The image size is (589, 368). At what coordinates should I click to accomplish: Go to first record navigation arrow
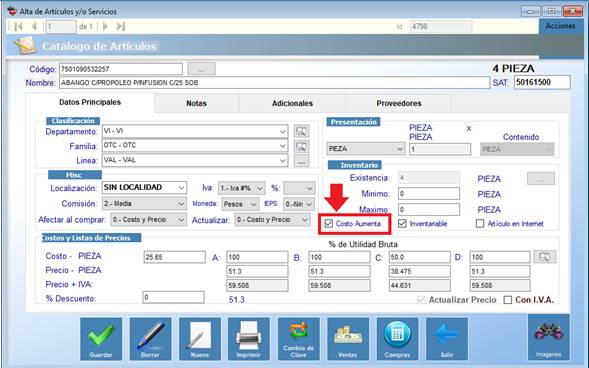tap(18, 26)
